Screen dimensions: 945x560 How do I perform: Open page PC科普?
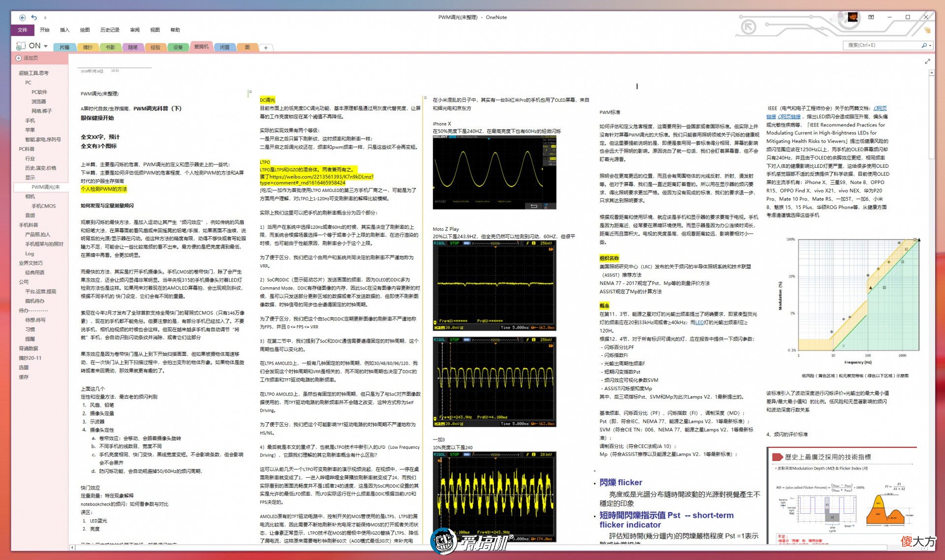[x=27, y=149]
